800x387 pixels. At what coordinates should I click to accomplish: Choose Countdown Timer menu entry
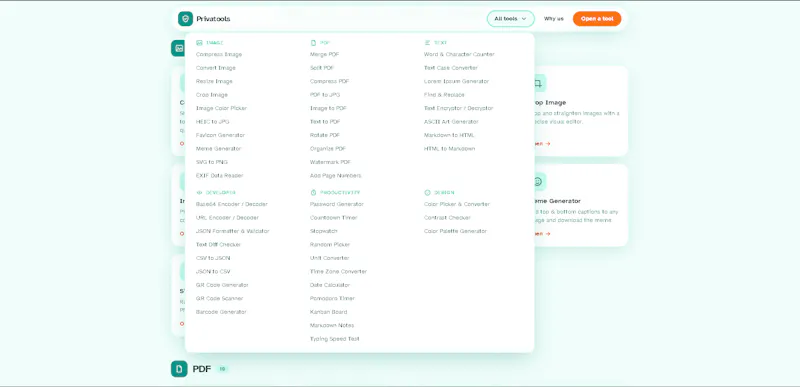point(334,218)
